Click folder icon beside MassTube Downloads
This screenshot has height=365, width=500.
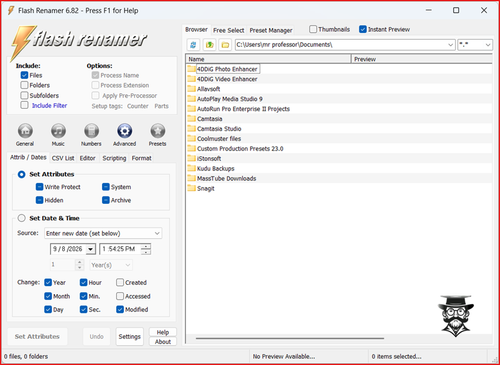coord(191,178)
